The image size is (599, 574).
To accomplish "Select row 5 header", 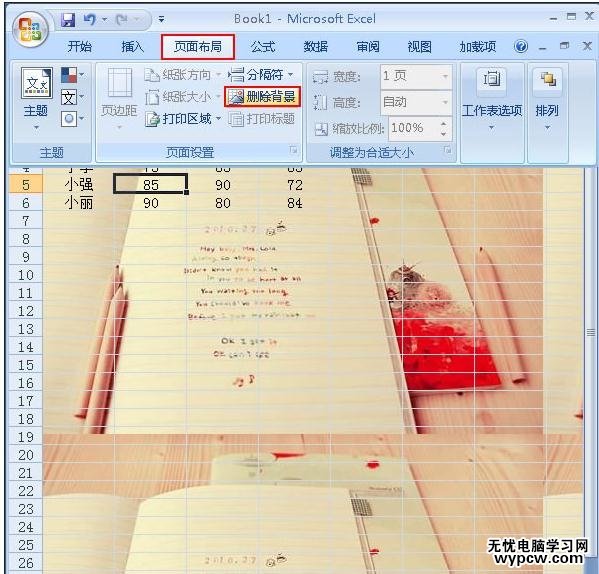I will pyautogui.click(x=26, y=185).
